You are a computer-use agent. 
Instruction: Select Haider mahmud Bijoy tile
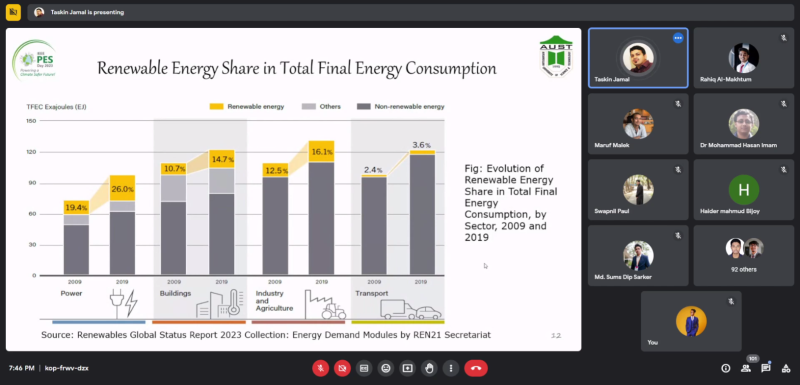point(743,189)
